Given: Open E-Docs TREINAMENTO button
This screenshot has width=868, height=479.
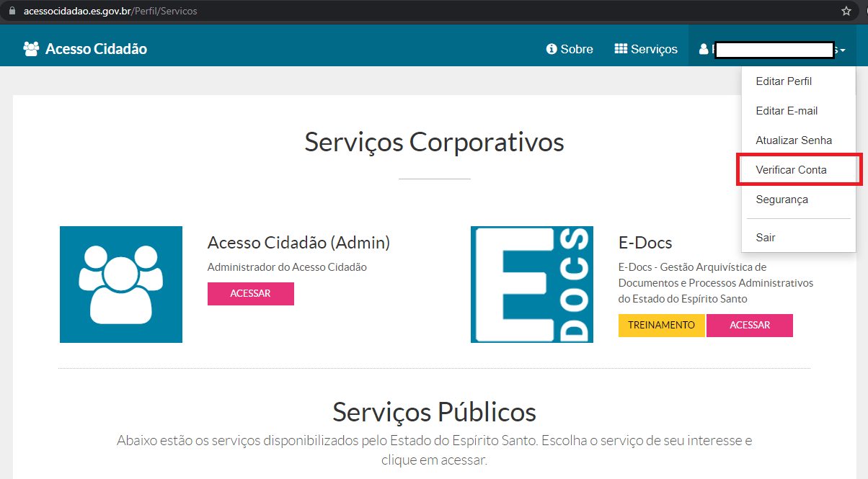Looking at the screenshot, I should (x=662, y=325).
